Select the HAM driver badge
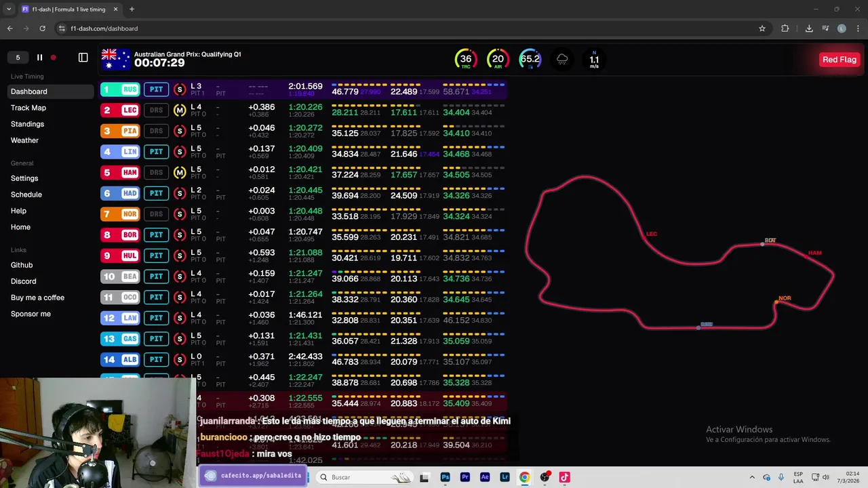Viewport: 868px width, 488px height. [120, 172]
